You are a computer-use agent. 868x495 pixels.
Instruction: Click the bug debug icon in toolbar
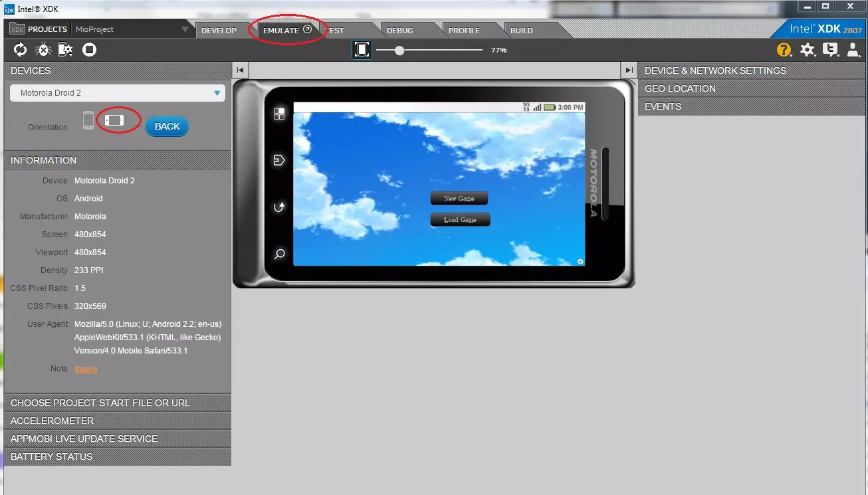(43, 49)
